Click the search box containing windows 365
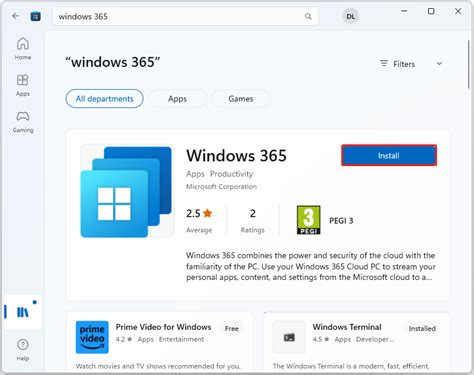The image size is (474, 375). [185, 16]
